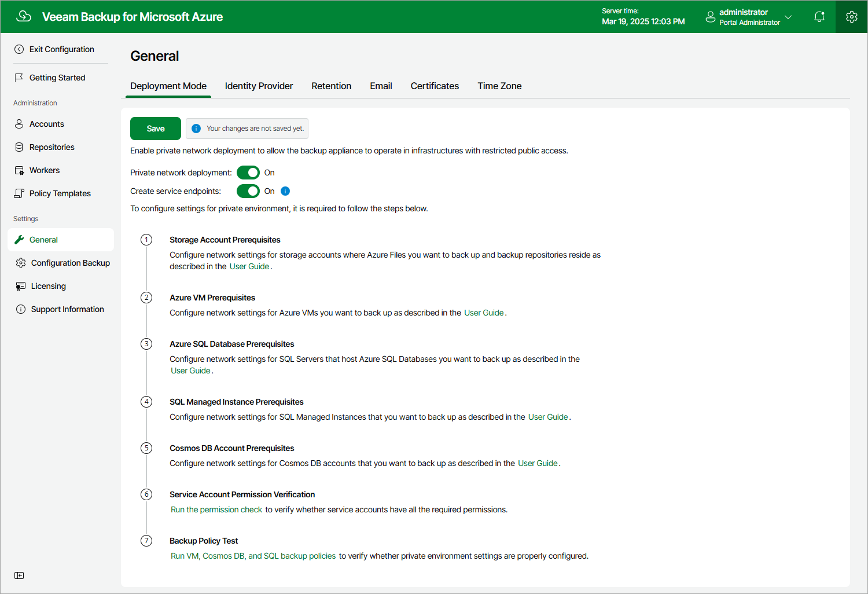Screen dimensions: 868x594
Task: Click the Support Information info icon
Action: click(21, 309)
